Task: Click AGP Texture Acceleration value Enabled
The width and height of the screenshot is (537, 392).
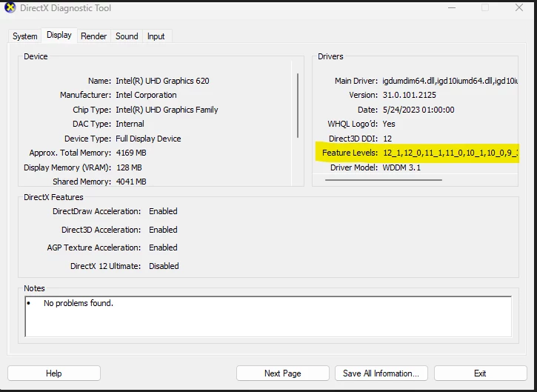Action: pos(163,248)
